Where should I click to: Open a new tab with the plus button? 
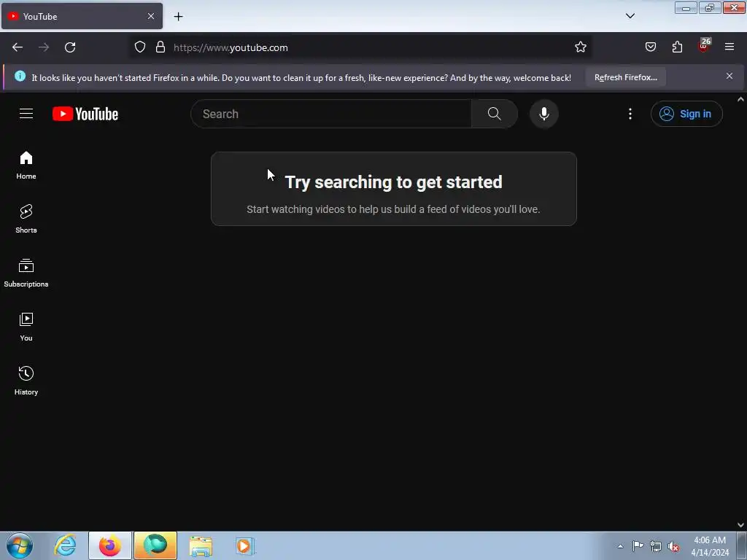(178, 17)
